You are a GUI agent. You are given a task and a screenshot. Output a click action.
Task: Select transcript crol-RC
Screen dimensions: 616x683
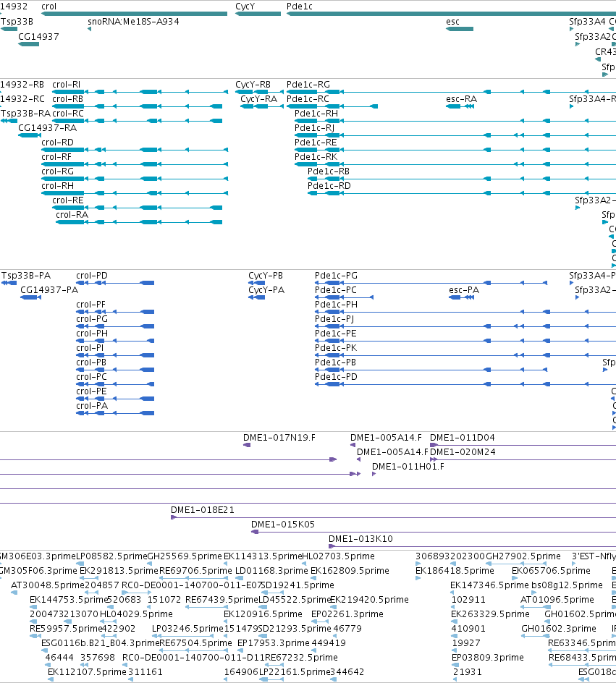138,121
